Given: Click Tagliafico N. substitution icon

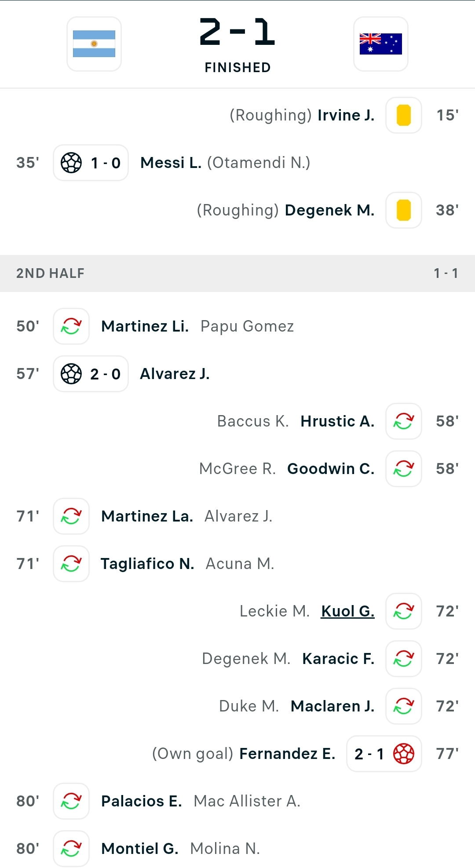Looking at the screenshot, I should click(x=71, y=564).
